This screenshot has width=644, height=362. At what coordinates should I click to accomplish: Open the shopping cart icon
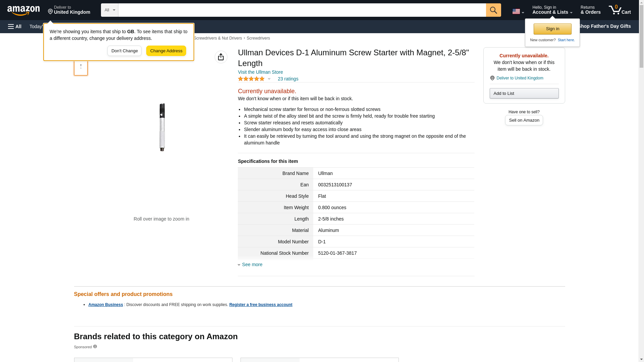[x=620, y=10]
